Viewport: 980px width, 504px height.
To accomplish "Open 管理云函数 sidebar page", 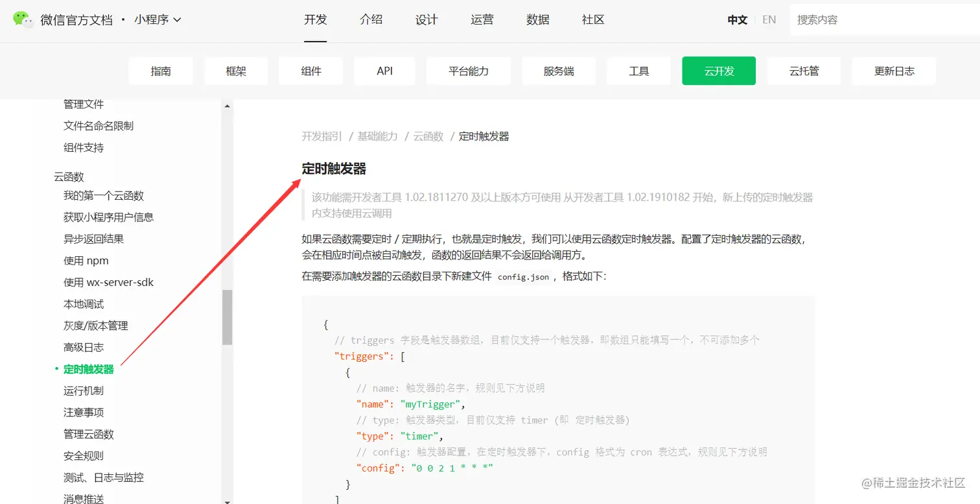I will (x=89, y=434).
